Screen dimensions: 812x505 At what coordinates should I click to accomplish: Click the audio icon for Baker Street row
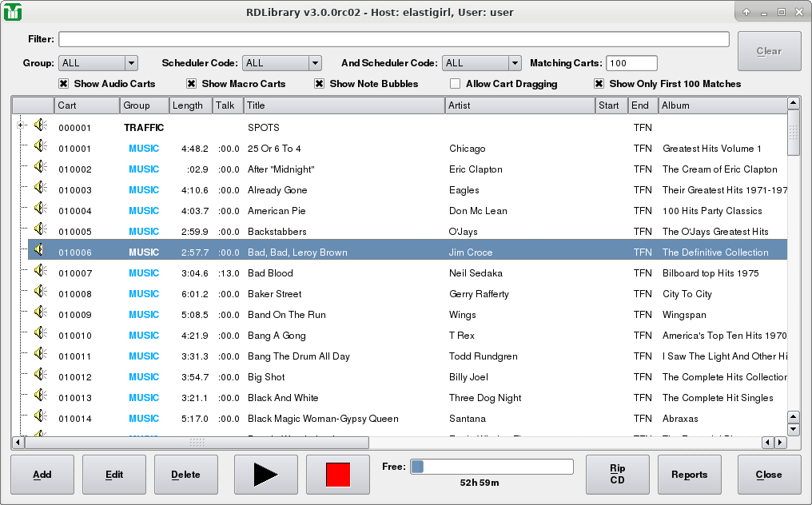[41, 293]
